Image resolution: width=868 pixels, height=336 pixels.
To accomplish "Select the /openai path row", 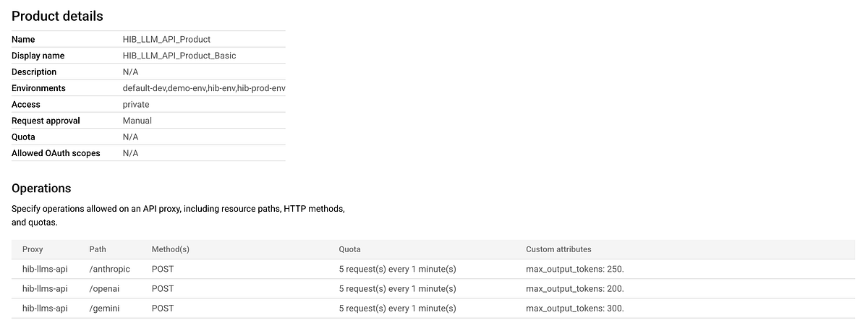I will [x=105, y=288].
